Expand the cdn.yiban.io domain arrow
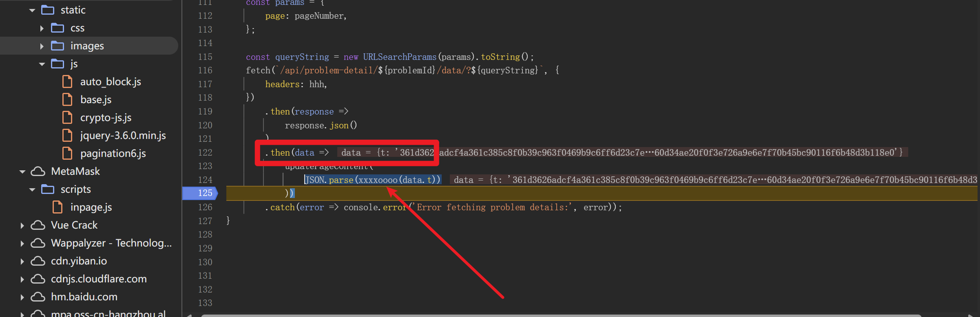This screenshot has height=317, width=980. pos(22,261)
